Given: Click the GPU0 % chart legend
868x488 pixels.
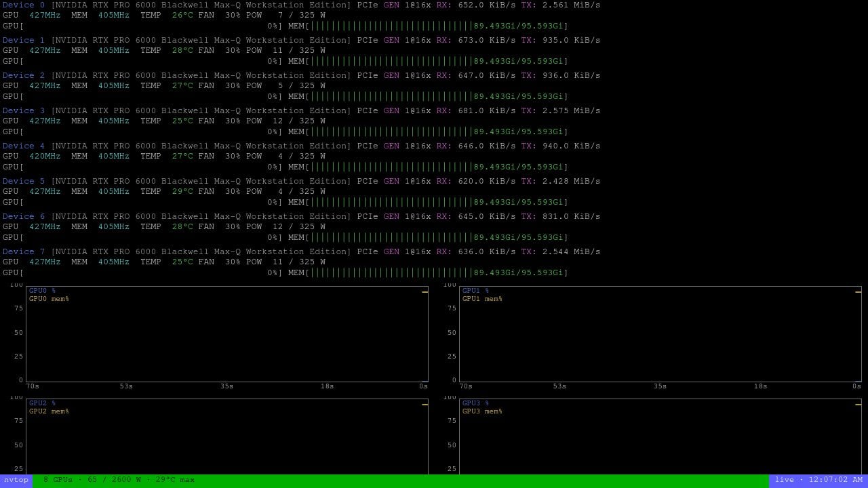Looking at the screenshot, I should pos(42,291).
